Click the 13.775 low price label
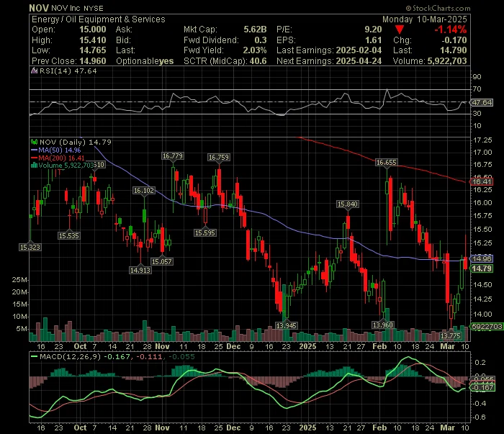Viewport: 504px width, 434px height. 451,336
